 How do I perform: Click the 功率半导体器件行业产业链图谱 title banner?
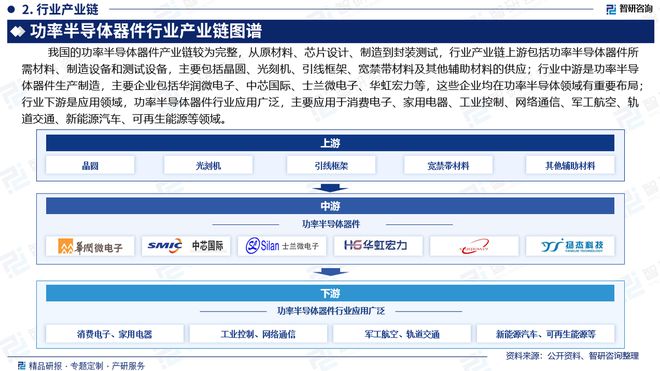pyautogui.click(x=330, y=31)
